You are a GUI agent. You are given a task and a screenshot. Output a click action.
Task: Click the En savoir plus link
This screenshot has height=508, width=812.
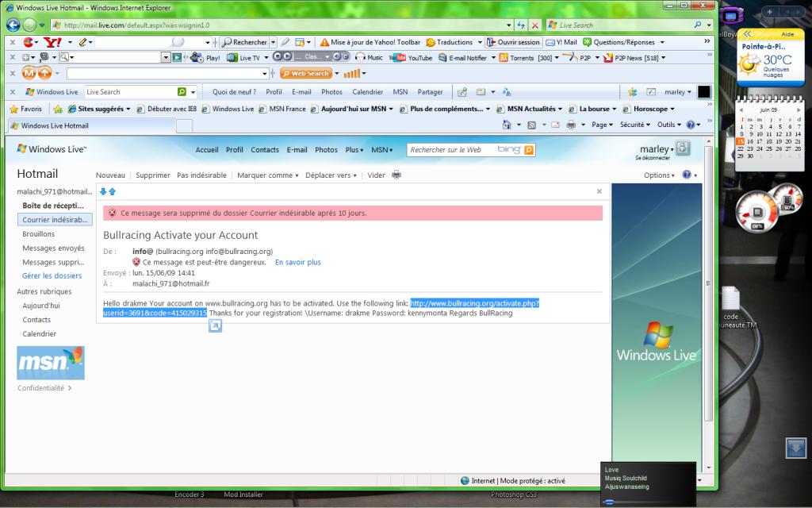coord(298,262)
